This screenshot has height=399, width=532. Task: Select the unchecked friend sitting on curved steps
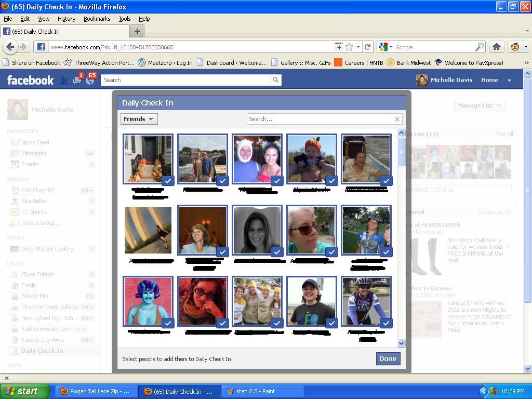point(148,230)
